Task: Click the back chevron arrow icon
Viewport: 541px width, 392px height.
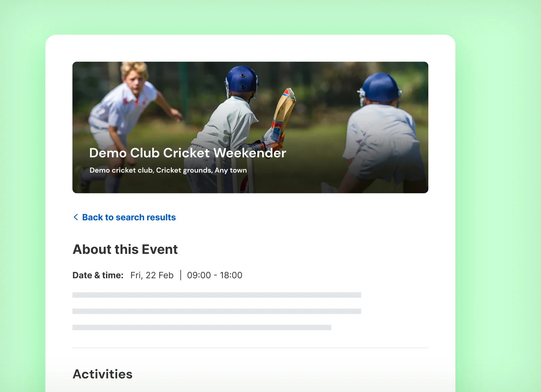Action: point(76,217)
